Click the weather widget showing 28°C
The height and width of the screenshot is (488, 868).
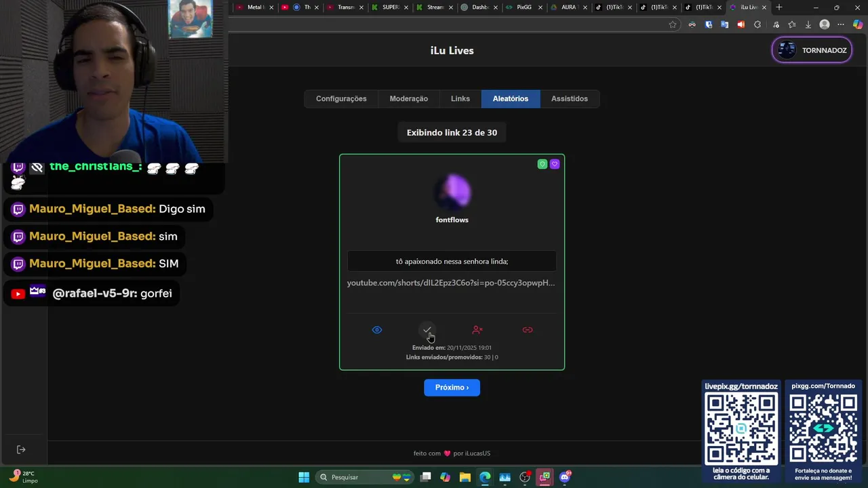pos(24,477)
